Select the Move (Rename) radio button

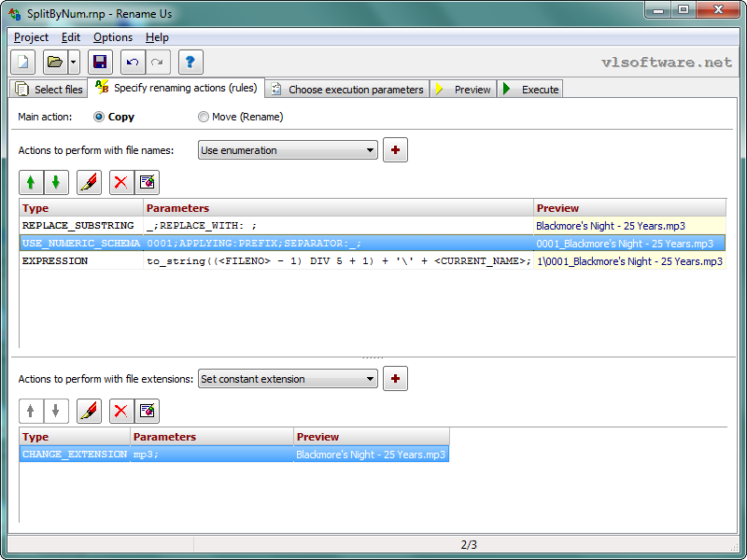click(x=204, y=117)
